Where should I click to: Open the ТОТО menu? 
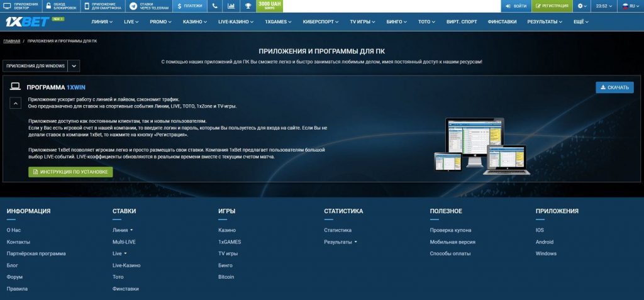427,22
